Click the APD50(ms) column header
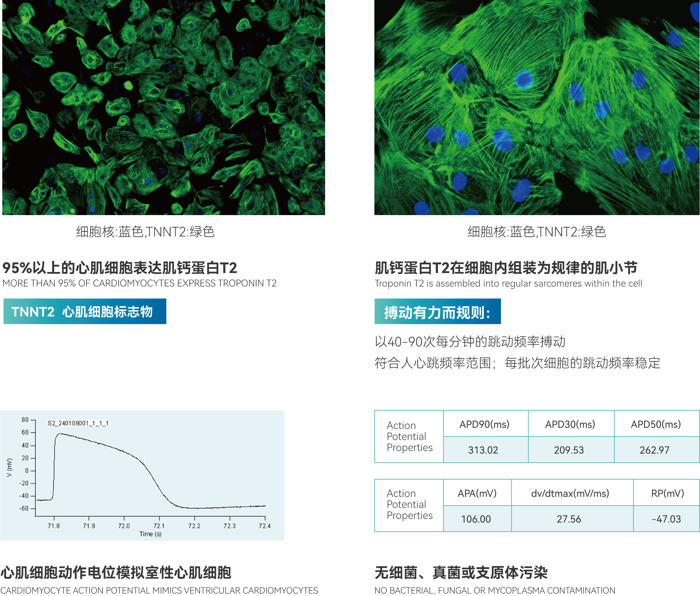 coord(657,424)
